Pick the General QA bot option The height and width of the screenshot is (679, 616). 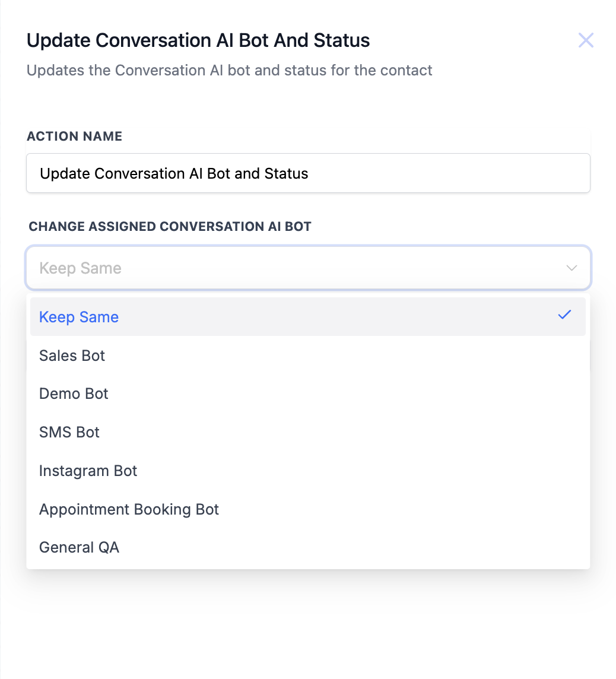[79, 547]
